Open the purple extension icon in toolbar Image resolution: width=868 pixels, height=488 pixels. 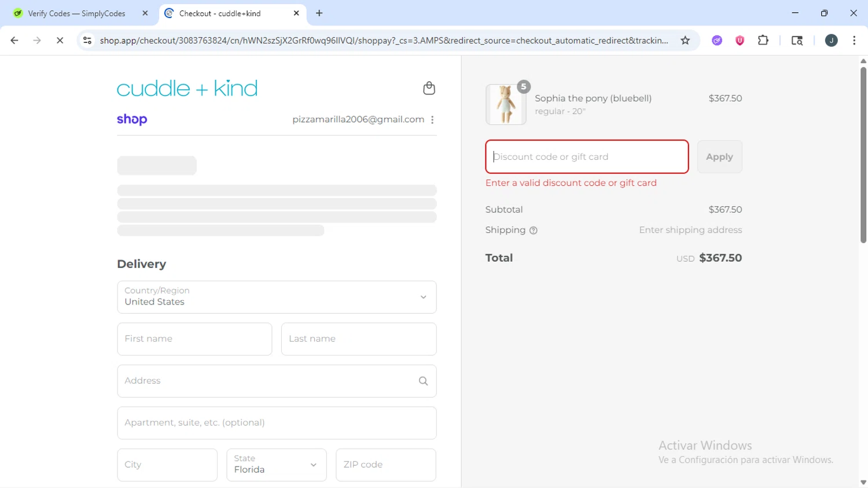tap(717, 41)
